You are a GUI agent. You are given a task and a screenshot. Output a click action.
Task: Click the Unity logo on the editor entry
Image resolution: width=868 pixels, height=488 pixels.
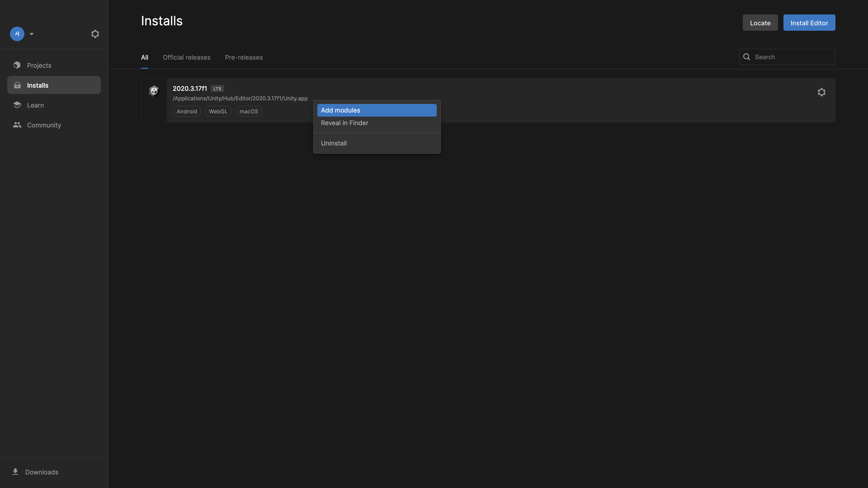(x=154, y=91)
